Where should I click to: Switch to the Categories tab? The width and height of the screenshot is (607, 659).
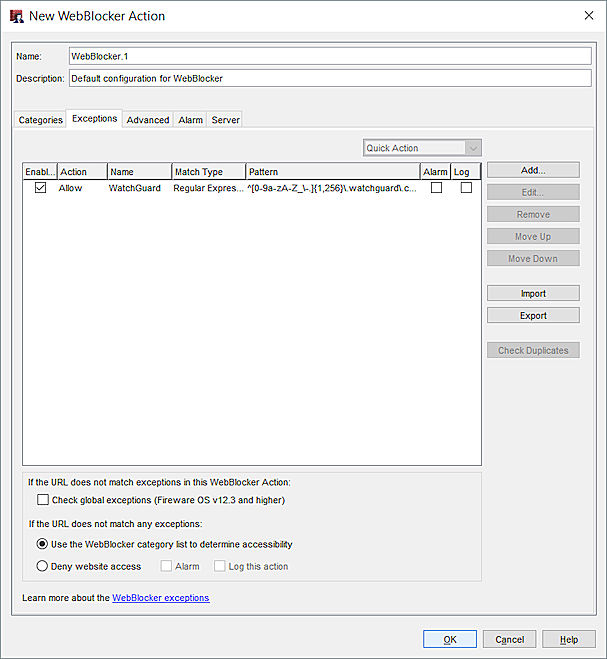click(x=41, y=120)
